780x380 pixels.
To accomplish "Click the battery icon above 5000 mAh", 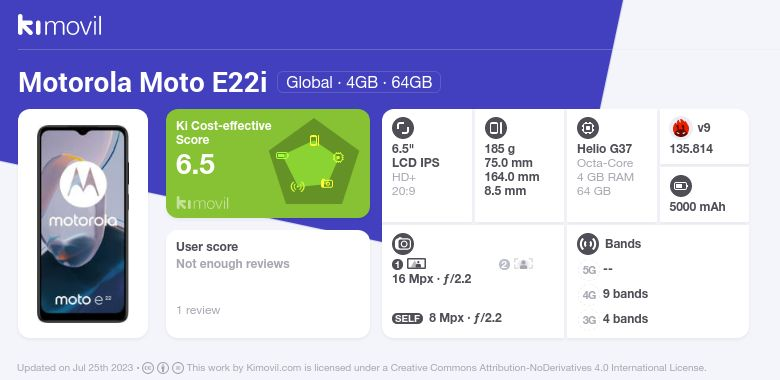I will (x=681, y=187).
